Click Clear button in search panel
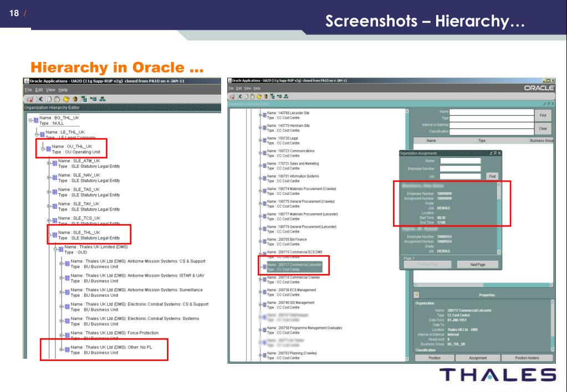This screenshot has height=392, width=567. (543, 128)
